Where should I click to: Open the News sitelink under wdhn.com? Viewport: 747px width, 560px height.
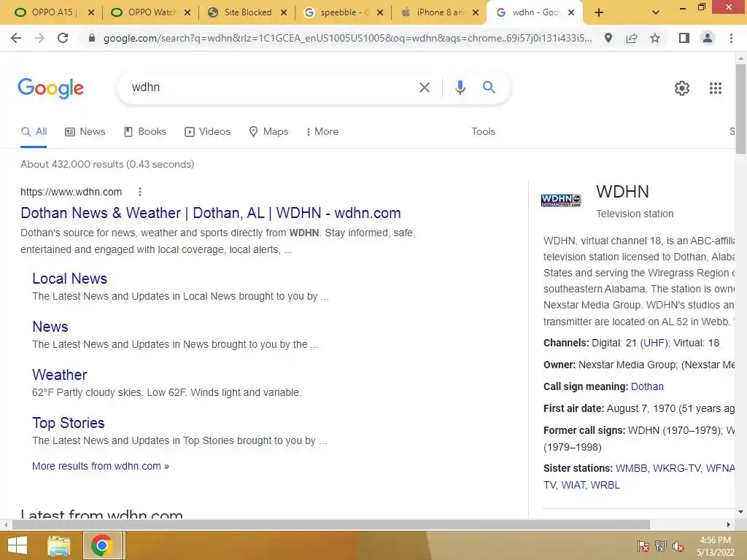point(50,327)
